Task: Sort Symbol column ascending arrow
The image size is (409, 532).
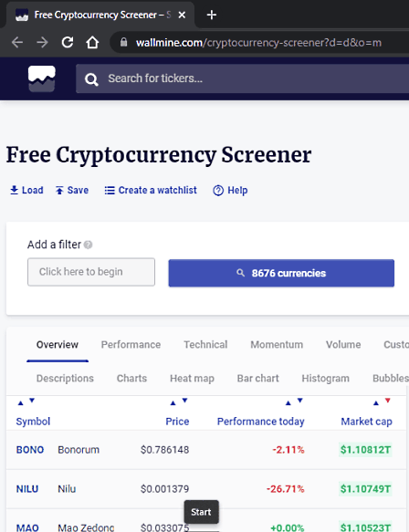Action: pos(20,403)
